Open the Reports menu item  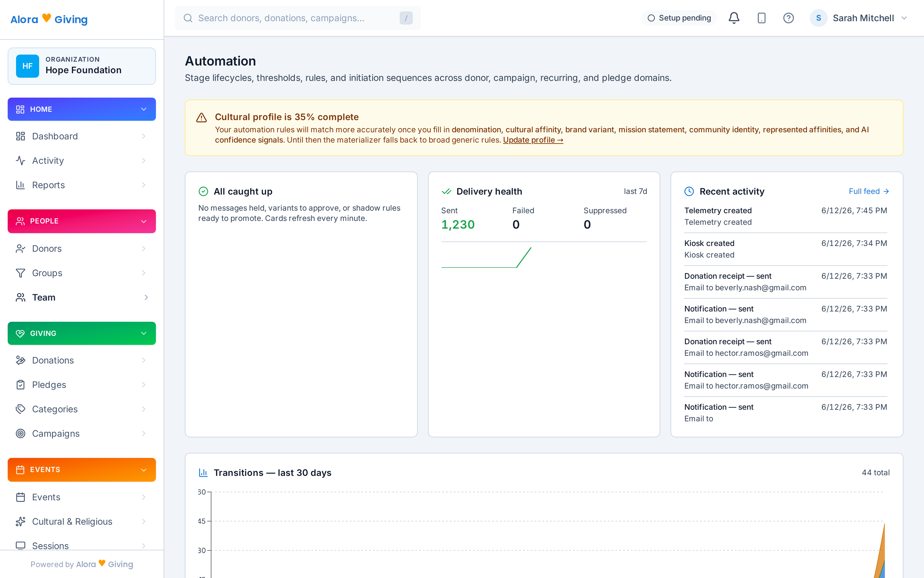pos(82,185)
